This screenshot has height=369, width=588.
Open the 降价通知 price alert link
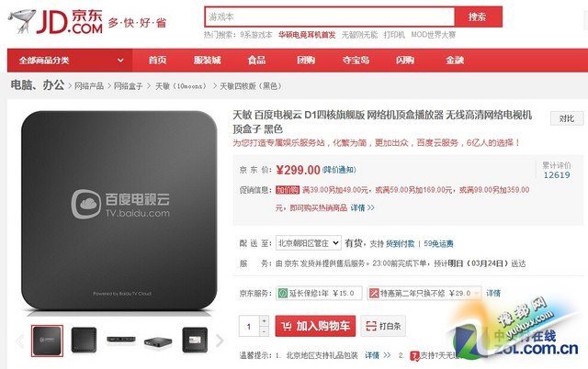(339, 170)
